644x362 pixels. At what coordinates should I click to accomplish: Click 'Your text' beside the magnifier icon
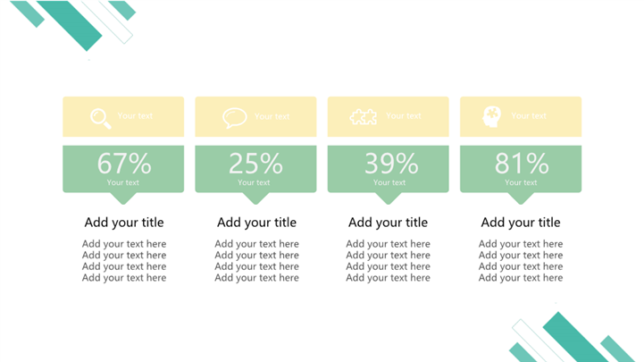click(x=135, y=116)
